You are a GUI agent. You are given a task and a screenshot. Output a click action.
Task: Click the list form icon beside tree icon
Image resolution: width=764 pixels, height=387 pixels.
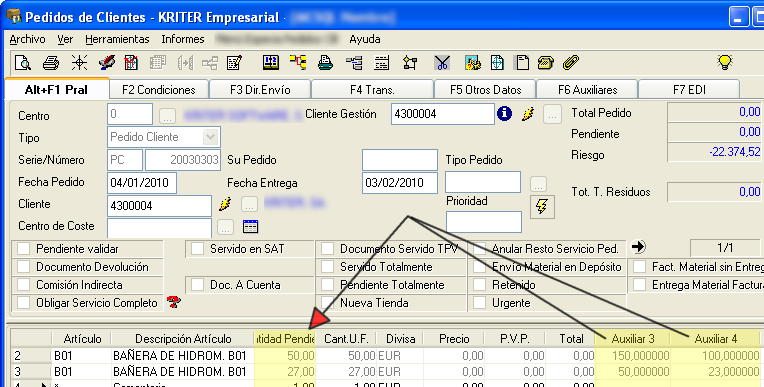(382, 63)
